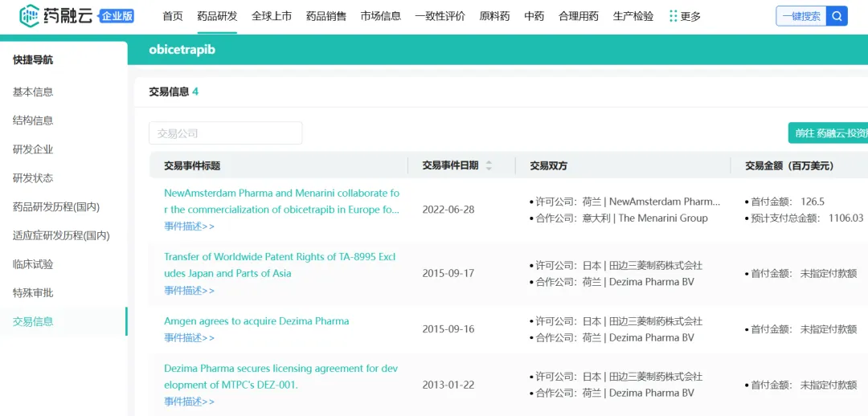The height and width of the screenshot is (416, 868).
Task: Expand 事件描述>> for the TA-8995 patent transfer
Action: tap(189, 290)
